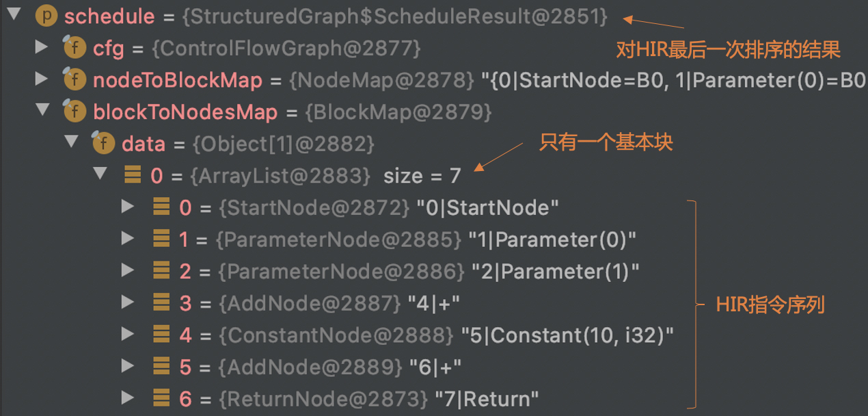Click the field icon next to data
The height and width of the screenshot is (416, 868).
[x=103, y=144]
